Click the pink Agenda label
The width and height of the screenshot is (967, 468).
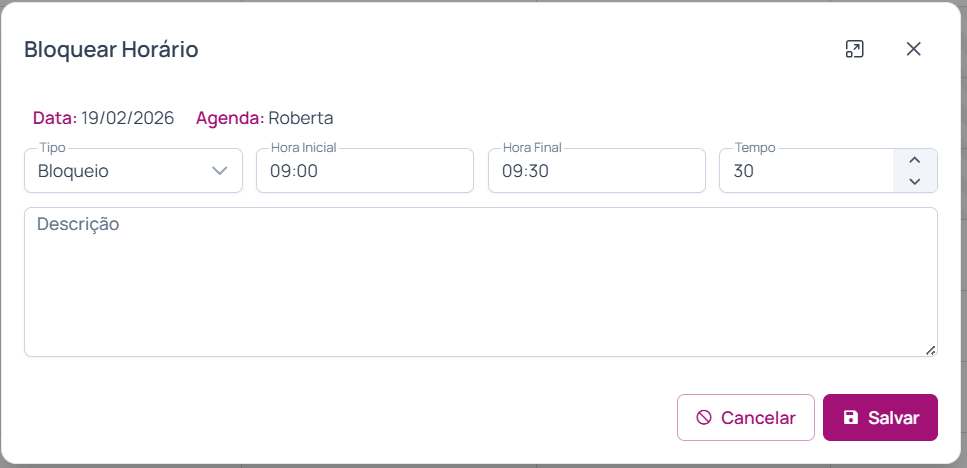tap(230, 118)
